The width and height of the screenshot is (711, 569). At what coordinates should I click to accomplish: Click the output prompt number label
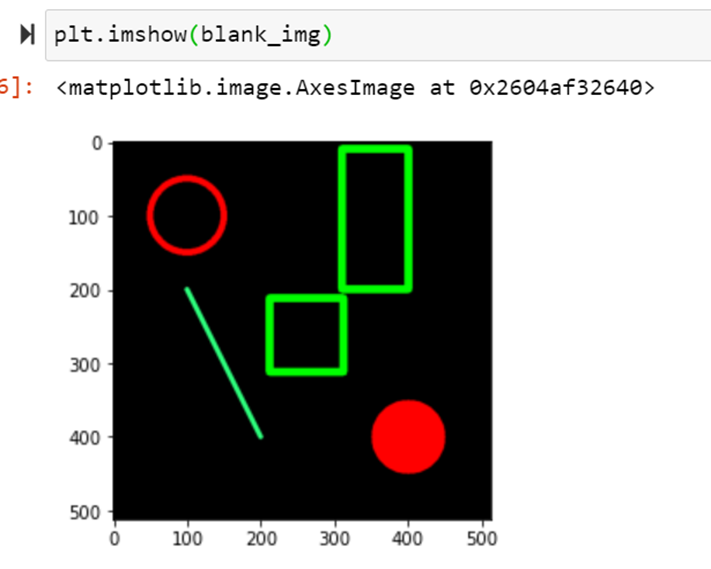click(16, 87)
